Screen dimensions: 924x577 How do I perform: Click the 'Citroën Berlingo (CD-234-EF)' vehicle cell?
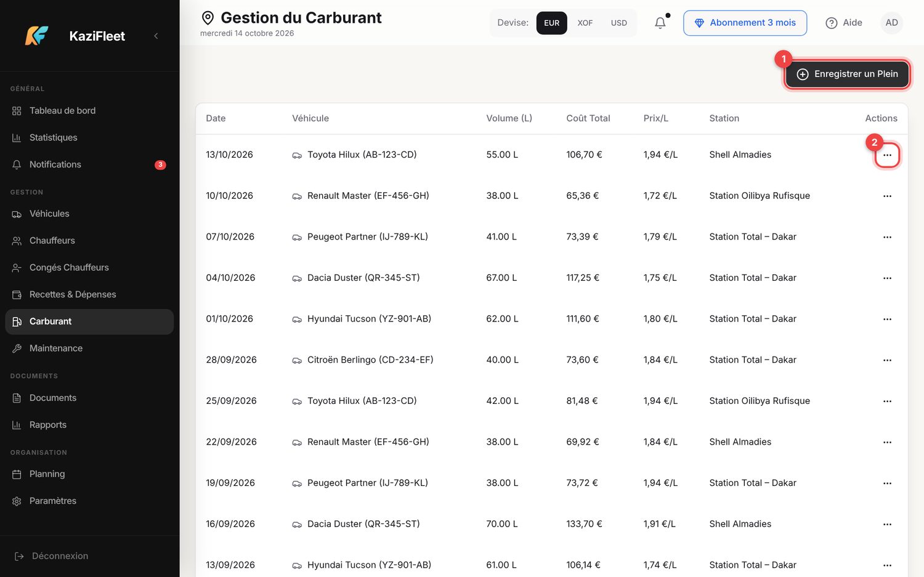point(363,360)
